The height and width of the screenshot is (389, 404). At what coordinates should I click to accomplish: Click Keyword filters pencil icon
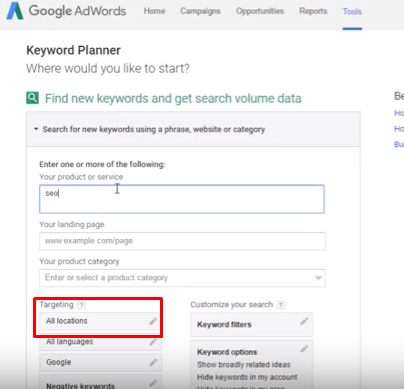[x=304, y=321]
